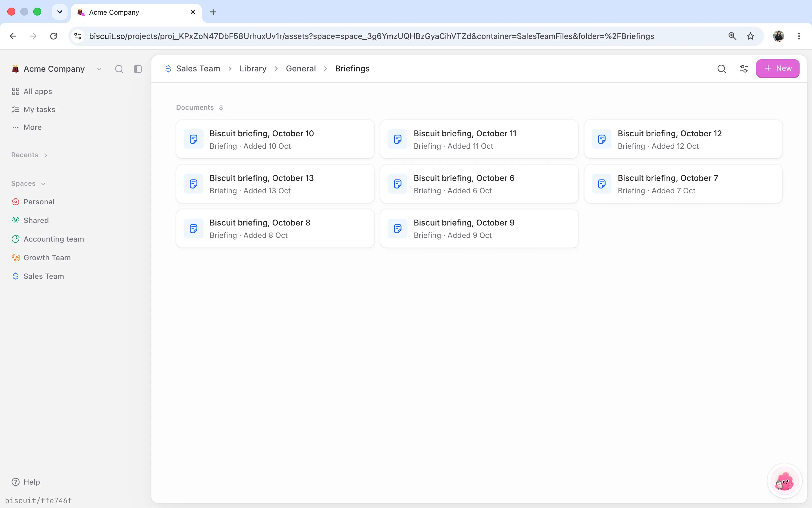Bookmark this page with the star
This screenshot has height=508, width=812.
[751, 36]
